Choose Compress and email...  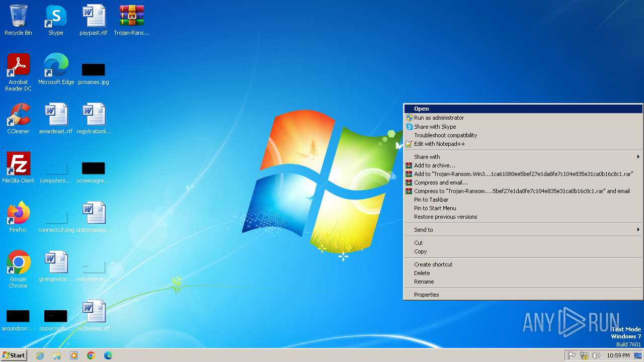click(x=523, y=183)
